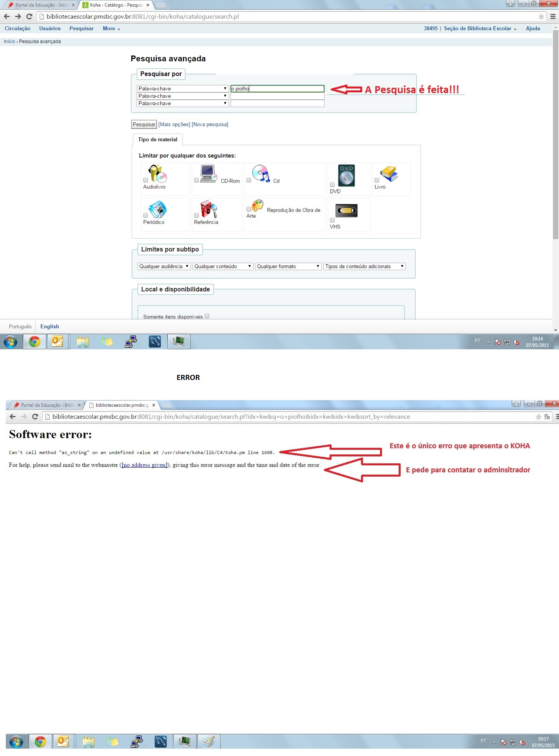Click the Audiolivro material type icon
559x756 pixels.
coord(157,173)
